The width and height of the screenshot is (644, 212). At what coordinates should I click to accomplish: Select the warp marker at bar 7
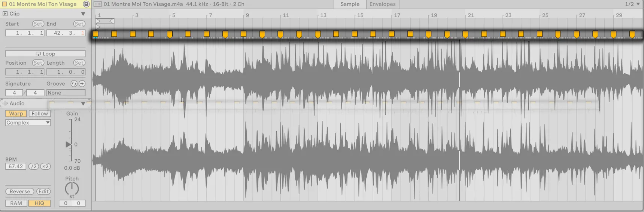(x=206, y=34)
